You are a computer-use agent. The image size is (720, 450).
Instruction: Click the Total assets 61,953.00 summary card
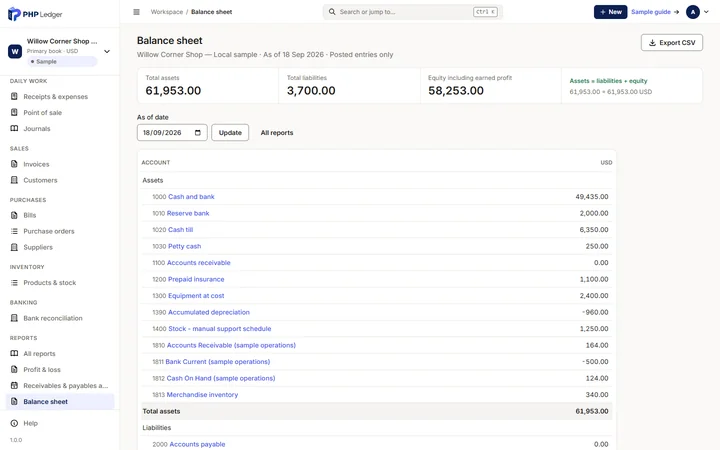click(x=208, y=86)
